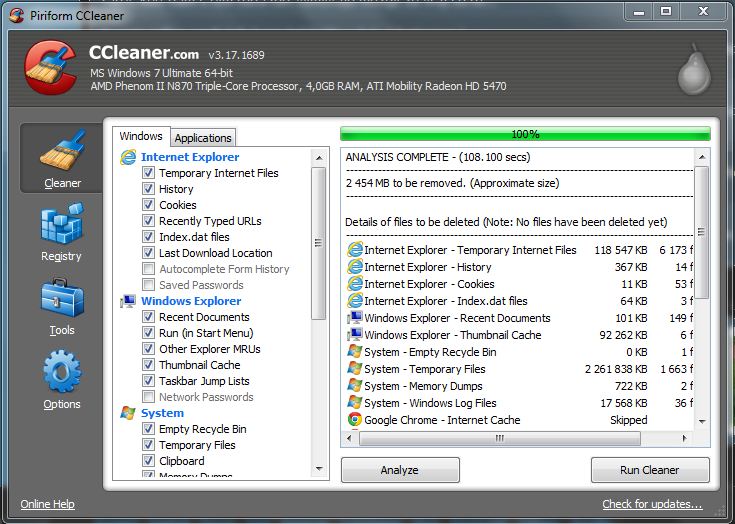Enable the Saved Passwords checkbox
The height and width of the screenshot is (524, 735).
pos(148,284)
